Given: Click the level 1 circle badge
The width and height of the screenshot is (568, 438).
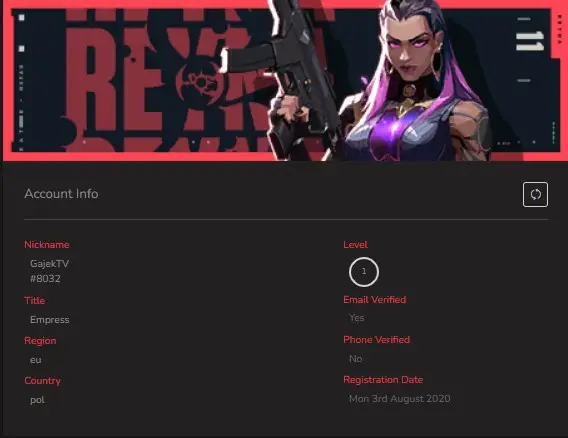Looking at the screenshot, I should [364, 272].
